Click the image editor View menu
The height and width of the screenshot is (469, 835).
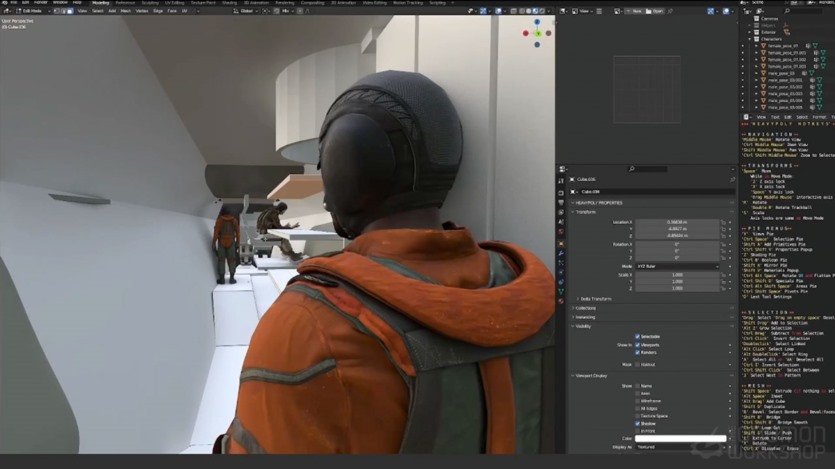click(584, 11)
